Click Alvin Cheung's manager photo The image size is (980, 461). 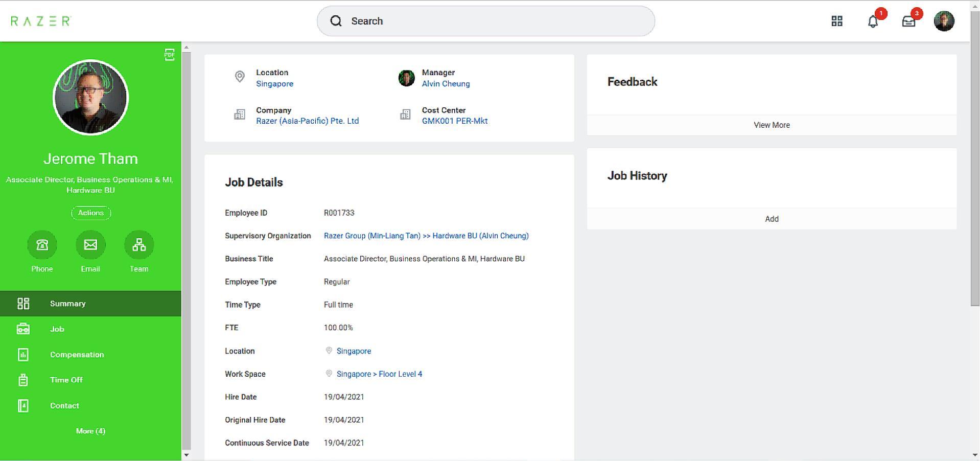point(407,78)
